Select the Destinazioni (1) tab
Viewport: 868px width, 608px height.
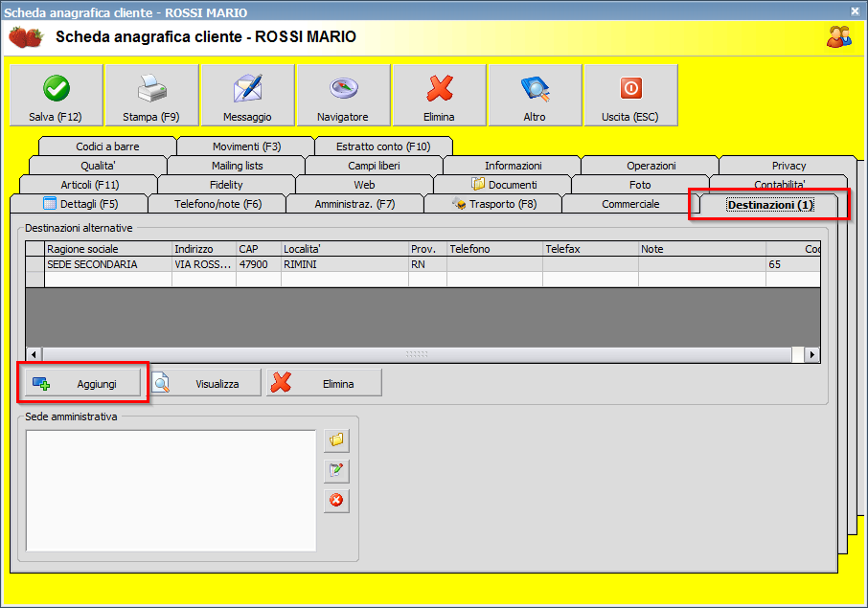point(769,205)
